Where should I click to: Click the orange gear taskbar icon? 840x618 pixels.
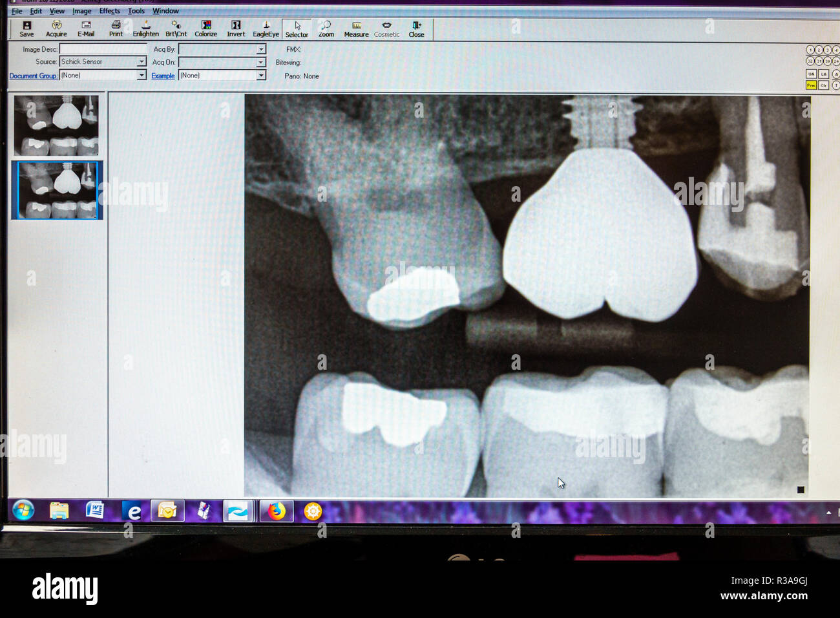click(313, 511)
